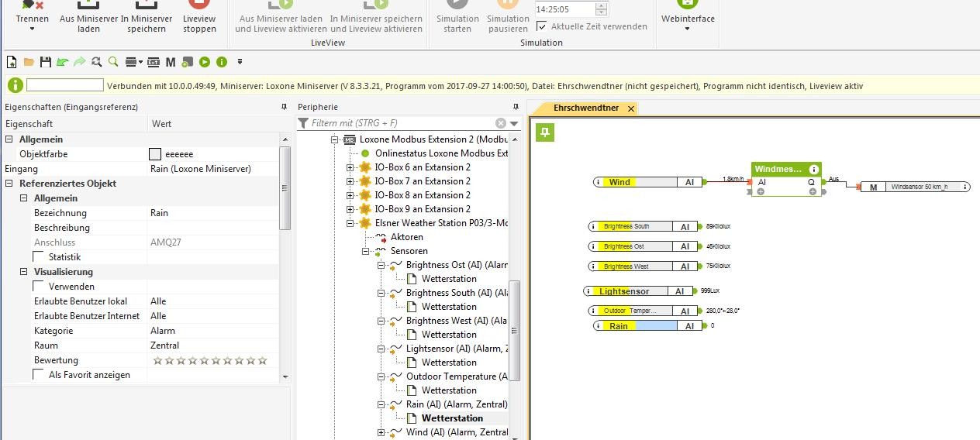The image size is (980, 440).
Task: Click the pin icon of the Peripherie panel
Action: pyautogui.click(x=516, y=107)
